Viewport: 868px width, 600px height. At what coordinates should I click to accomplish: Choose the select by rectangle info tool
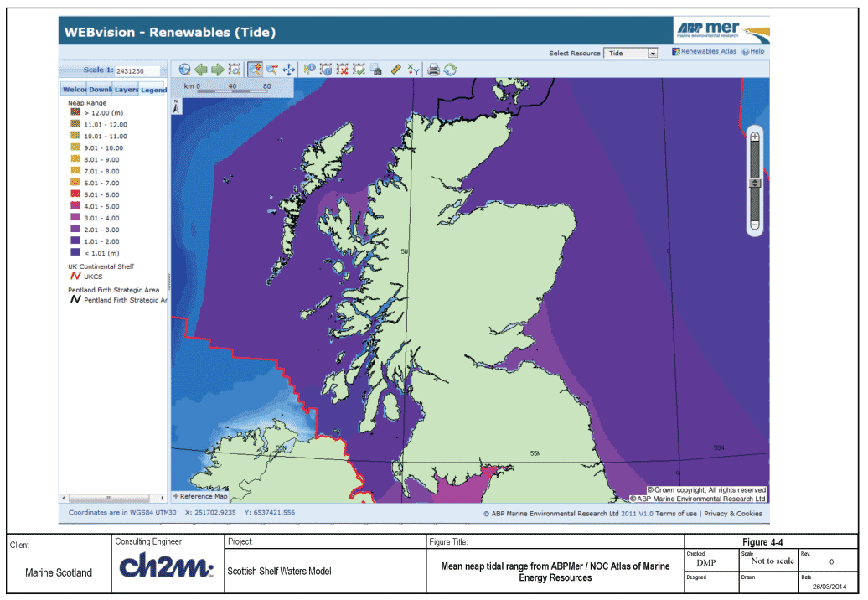click(326, 70)
